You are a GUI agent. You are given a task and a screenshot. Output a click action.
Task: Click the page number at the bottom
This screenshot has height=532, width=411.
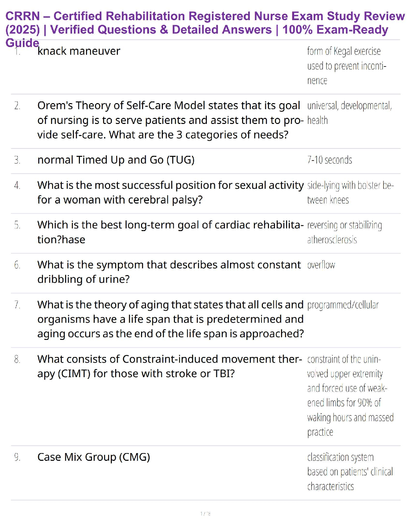tap(205, 514)
